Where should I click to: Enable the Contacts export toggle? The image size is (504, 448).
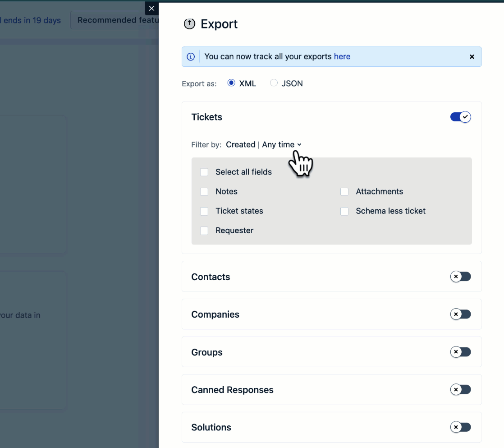click(460, 277)
